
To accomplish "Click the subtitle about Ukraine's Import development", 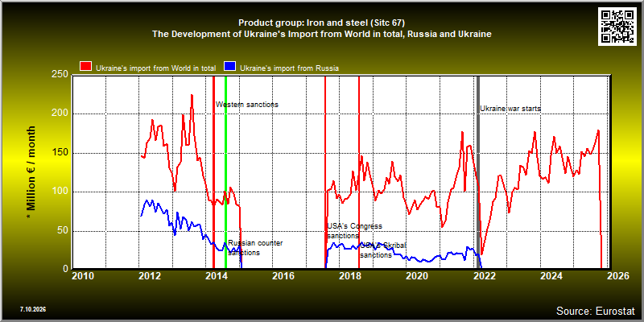I will click(321, 34).
